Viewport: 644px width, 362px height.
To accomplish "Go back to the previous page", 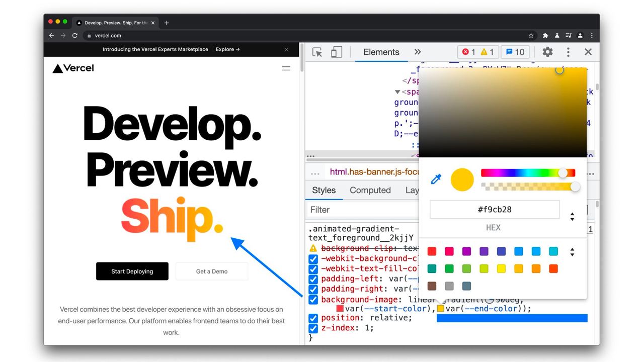I will (x=51, y=36).
